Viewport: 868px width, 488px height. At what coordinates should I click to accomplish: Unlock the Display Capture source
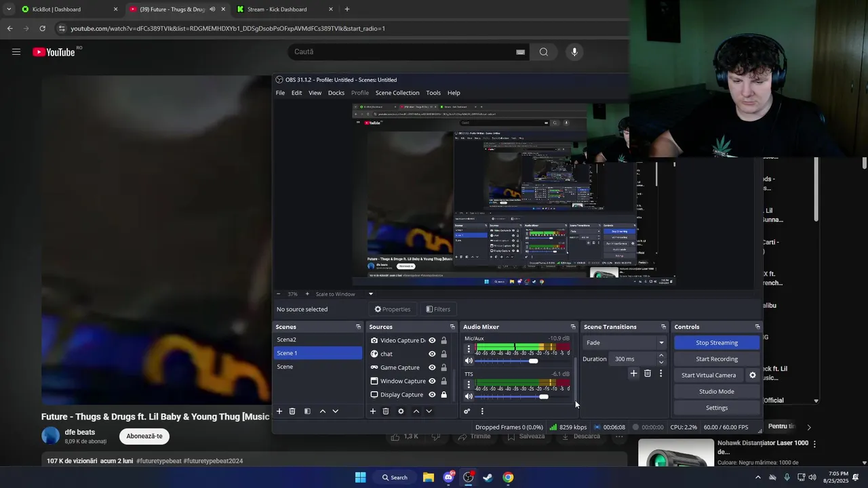[444, 394]
